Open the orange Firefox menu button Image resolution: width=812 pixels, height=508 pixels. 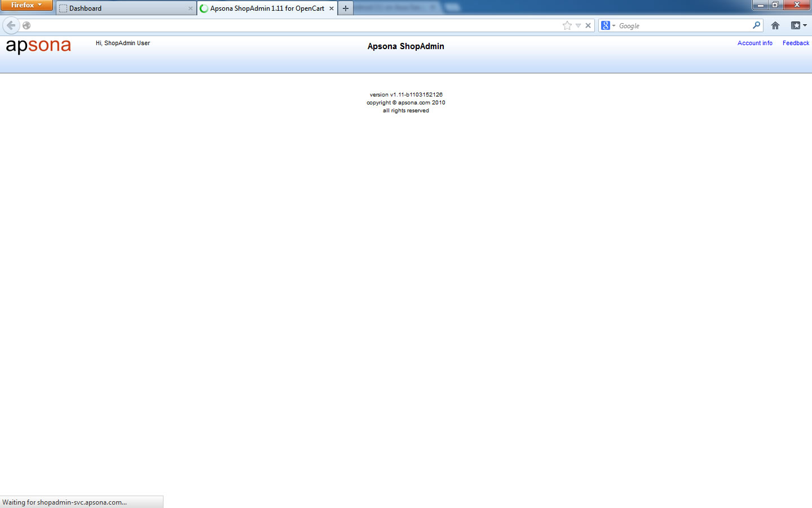click(27, 5)
